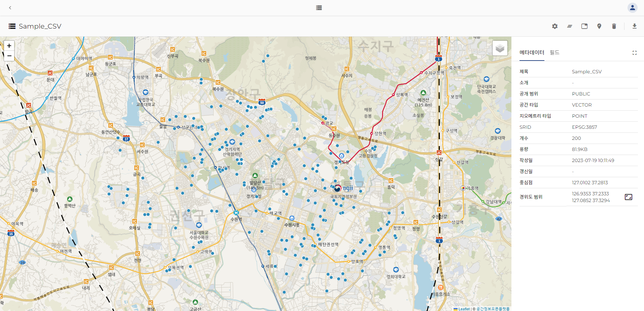Download the dataset via download icon
The height and width of the screenshot is (311, 644).
pos(635,26)
